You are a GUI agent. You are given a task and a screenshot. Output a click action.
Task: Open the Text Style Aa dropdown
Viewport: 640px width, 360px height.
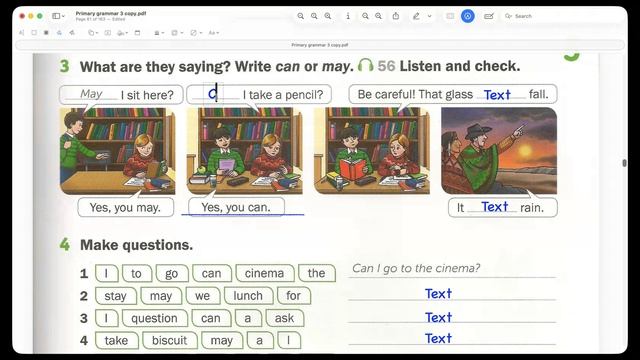point(213,33)
